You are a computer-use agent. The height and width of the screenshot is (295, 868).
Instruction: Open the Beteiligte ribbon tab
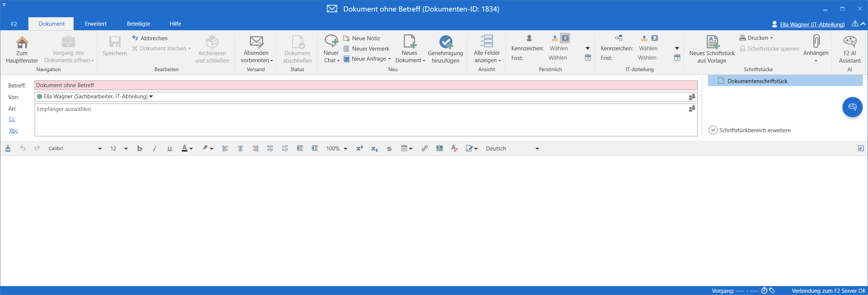[x=138, y=24]
